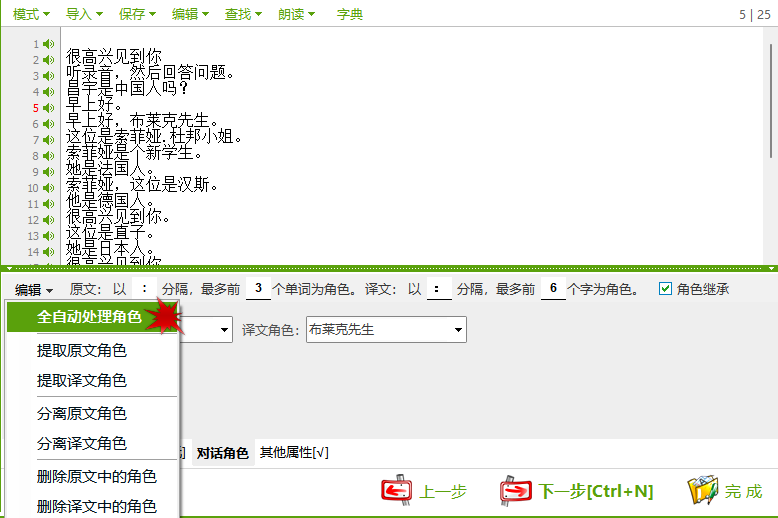Click the speaker icon on line 5
The image size is (778, 518).
(48, 108)
